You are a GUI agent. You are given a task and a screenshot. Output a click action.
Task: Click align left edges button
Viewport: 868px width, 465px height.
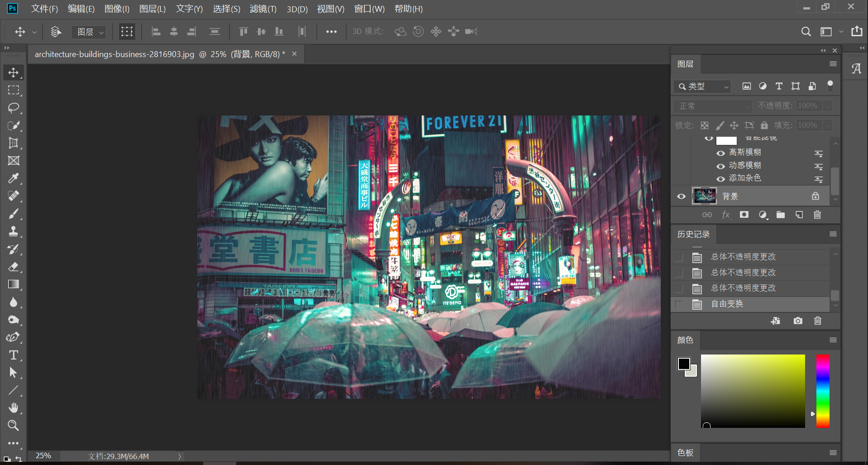coord(156,32)
